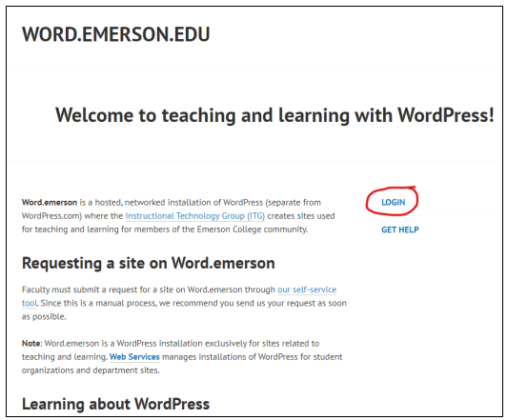The height and width of the screenshot is (420, 507).
Task: Click 'organizations and department sites.' text
Action: [x=91, y=370]
